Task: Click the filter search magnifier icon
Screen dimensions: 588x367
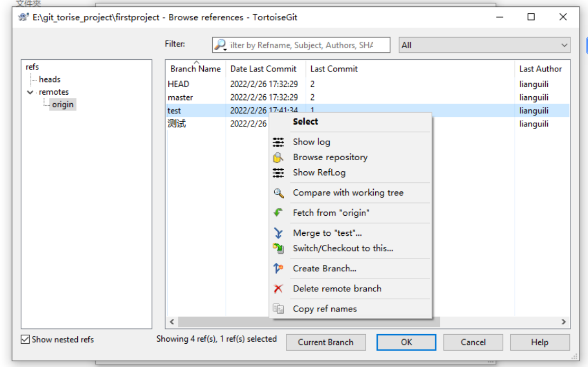Action: click(x=220, y=45)
